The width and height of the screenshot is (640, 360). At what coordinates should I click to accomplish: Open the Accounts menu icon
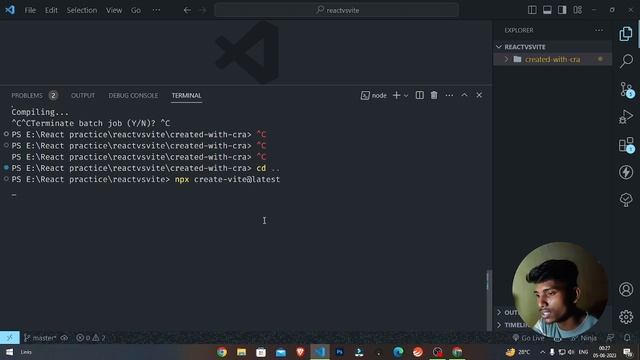(626, 289)
